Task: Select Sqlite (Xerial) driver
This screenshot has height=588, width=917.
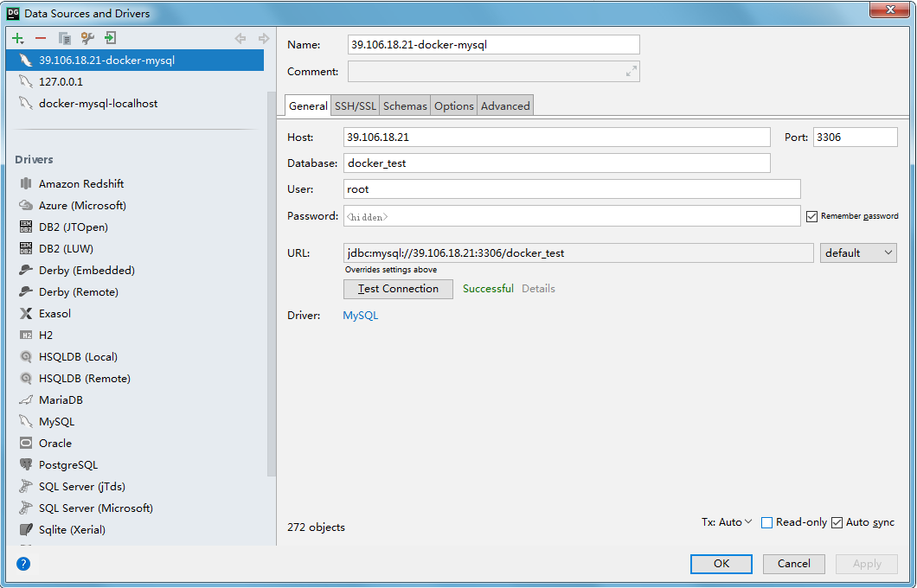Action: tap(62, 529)
